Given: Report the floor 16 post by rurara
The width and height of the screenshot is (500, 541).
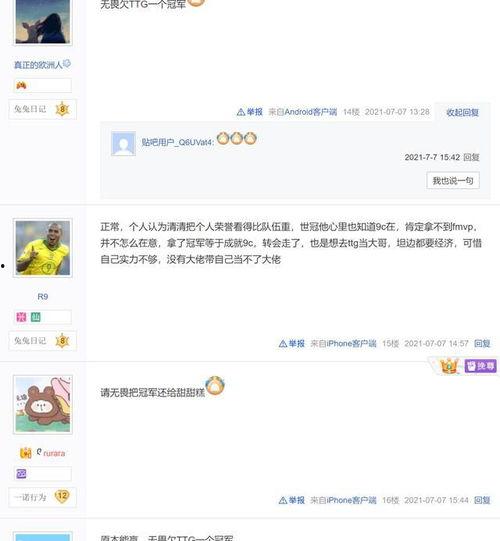Looking at the screenshot, I should [x=292, y=500].
